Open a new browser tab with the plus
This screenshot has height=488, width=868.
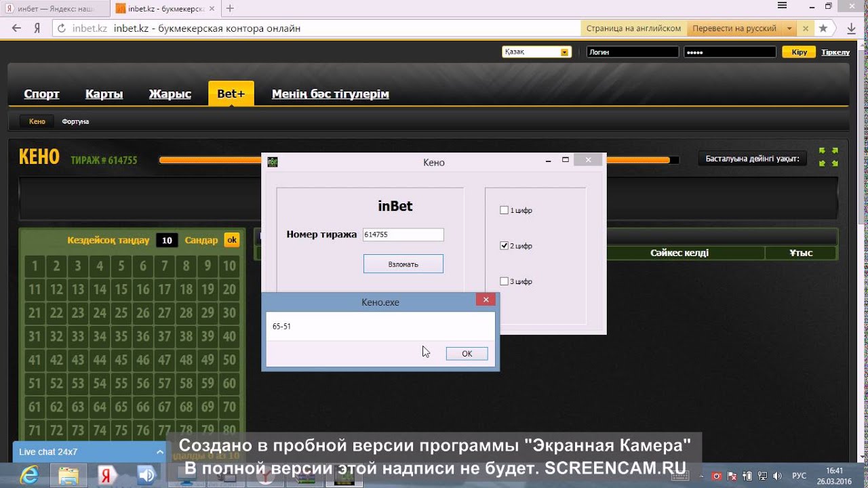pos(230,8)
